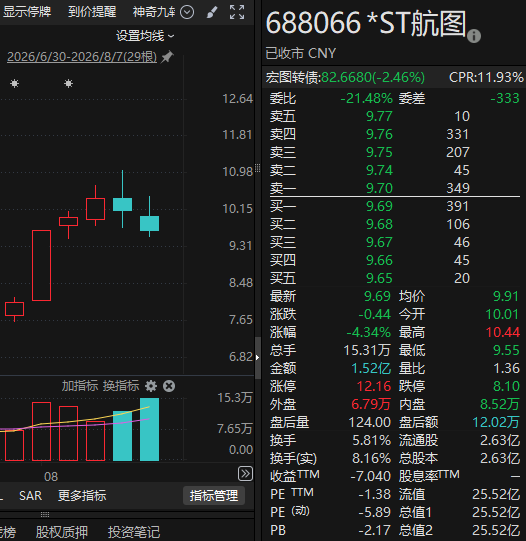The width and height of the screenshot is (526, 541).
Task: Select the SAR indicator tab
Action: (30, 496)
